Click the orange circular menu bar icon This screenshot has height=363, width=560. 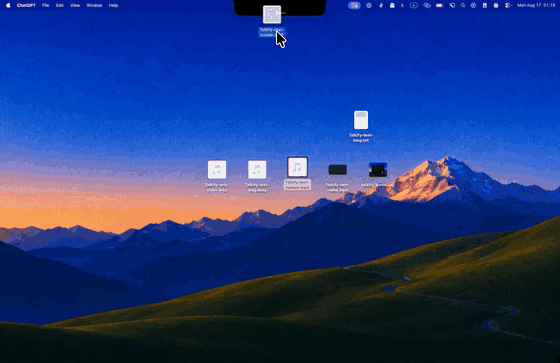coord(496,5)
